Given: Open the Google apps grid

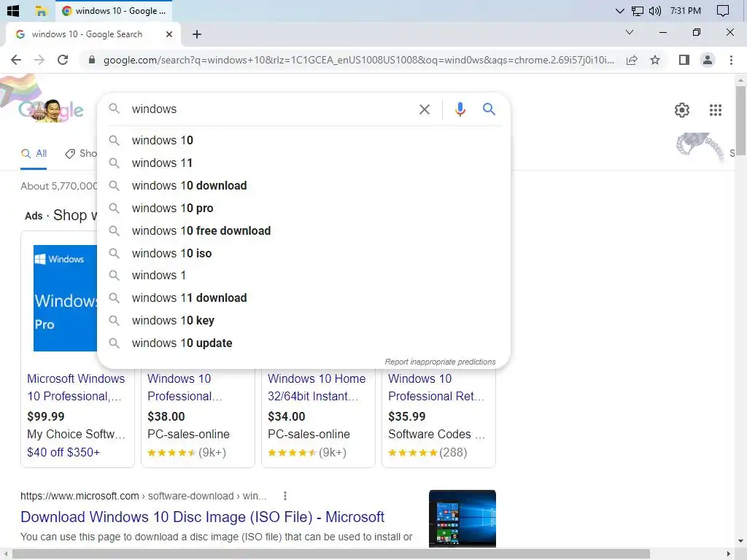Looking at the screenshot, I should pyautogui.click(x=715, y=110).
